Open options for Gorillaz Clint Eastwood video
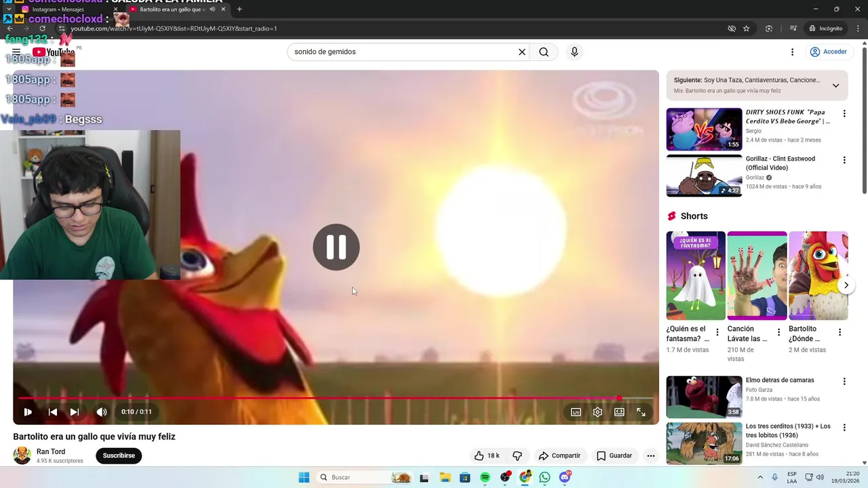This screenshot has width=868, height=488. pyautogui.click(x=844, y=161)
